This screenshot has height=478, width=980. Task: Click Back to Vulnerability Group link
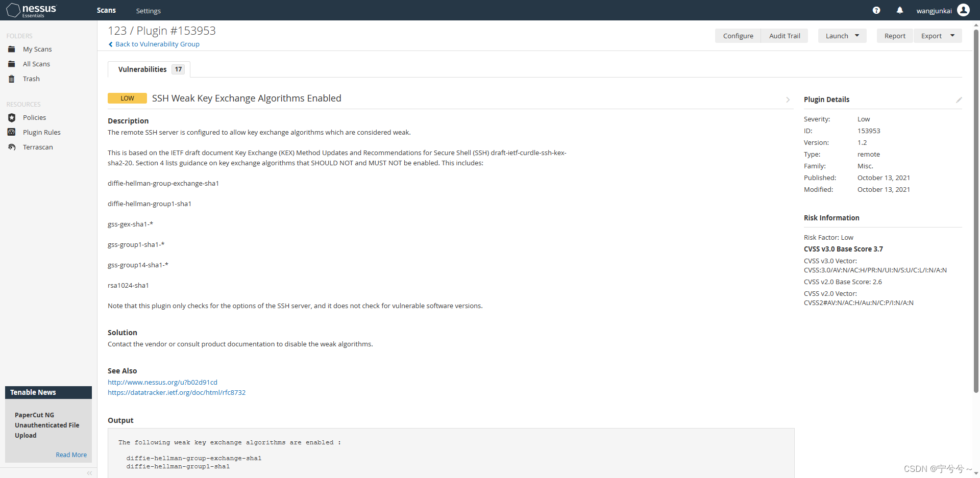pyautogui.click(x=157, y=44)
